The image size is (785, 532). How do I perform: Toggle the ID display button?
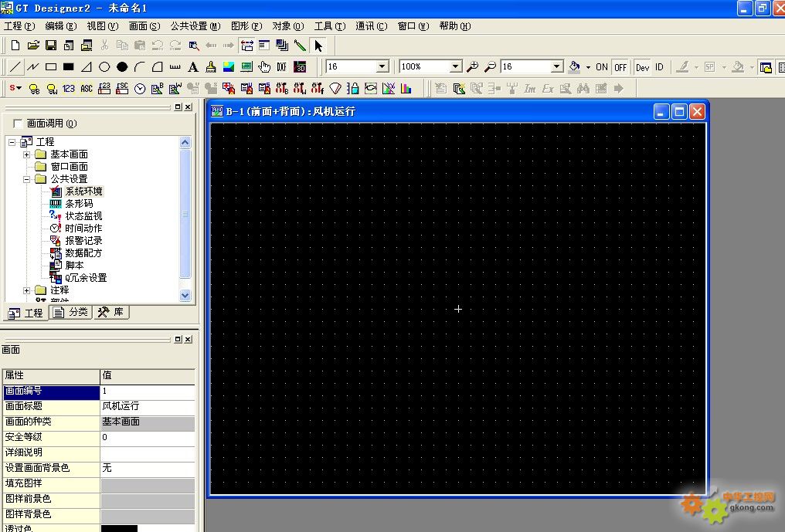coord(659,66)
